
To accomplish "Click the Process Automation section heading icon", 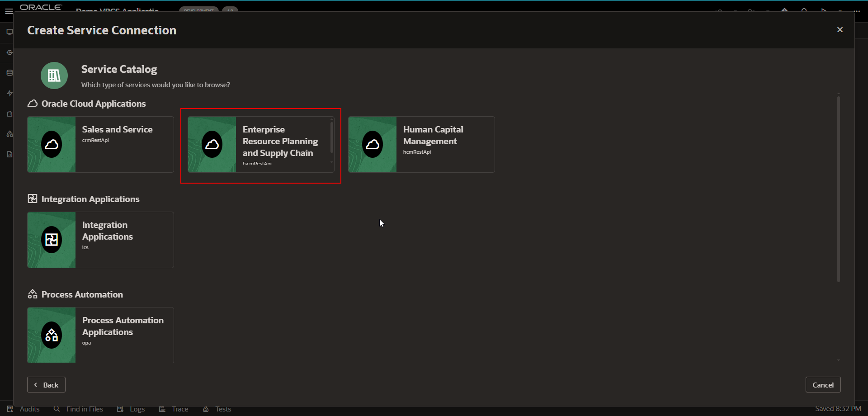I will coord(33,294).
